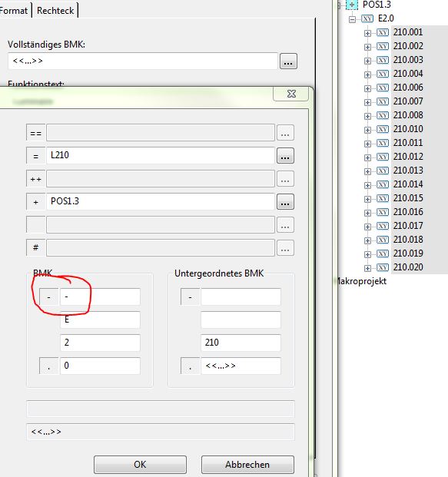Click the Untergeordnetes BMK field with 210
The image size is (448, 477).
[241, 343]
